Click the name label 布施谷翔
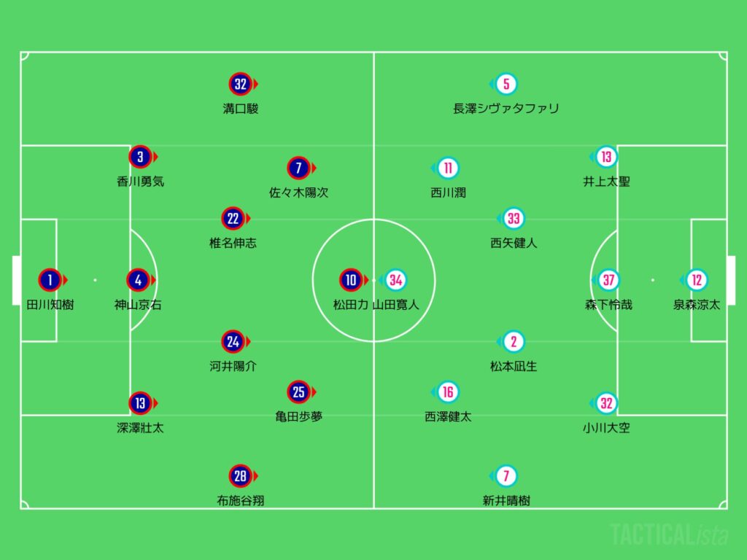Image resolution: width=747 pixels, height=560 pixels. pos(241,501)
